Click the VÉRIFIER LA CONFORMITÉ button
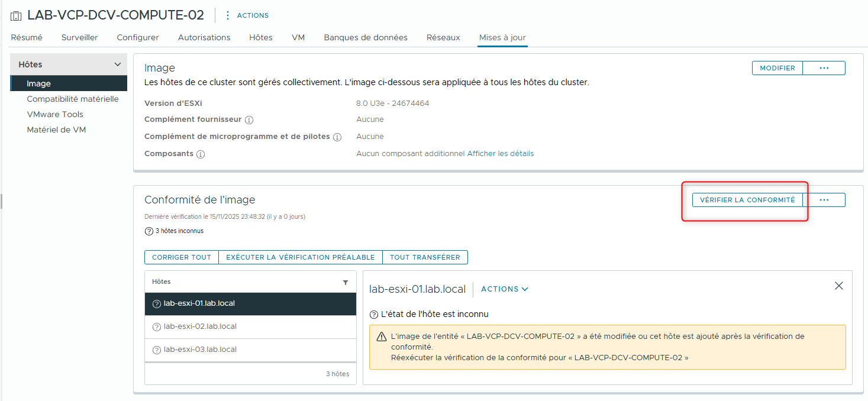This screenshot has width=868, height=401. (747, 200)
